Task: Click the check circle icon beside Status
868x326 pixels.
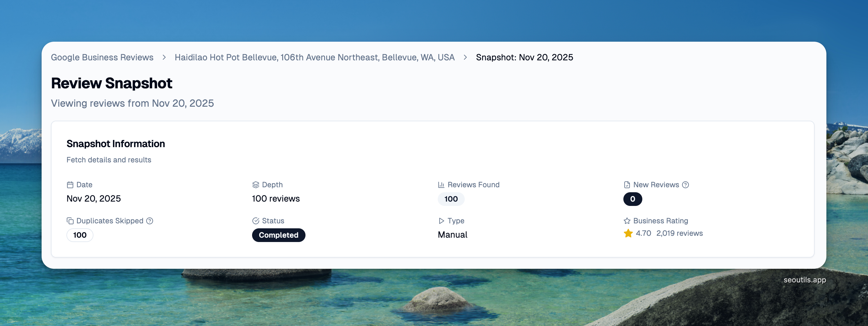Action: 256,221
